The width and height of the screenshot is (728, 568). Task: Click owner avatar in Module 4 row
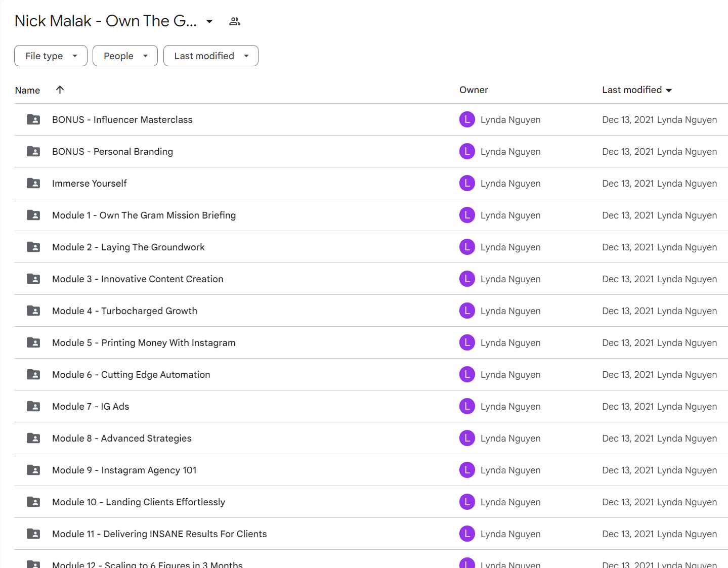[467, 311]
